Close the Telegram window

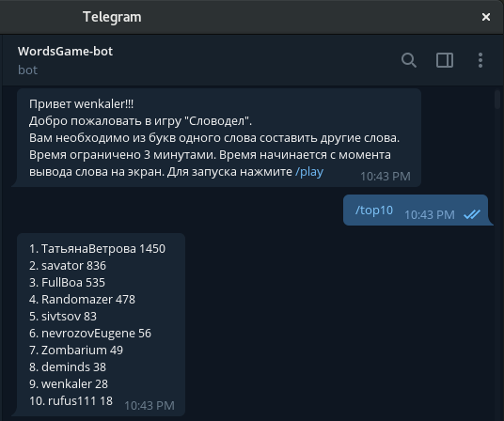486,17
